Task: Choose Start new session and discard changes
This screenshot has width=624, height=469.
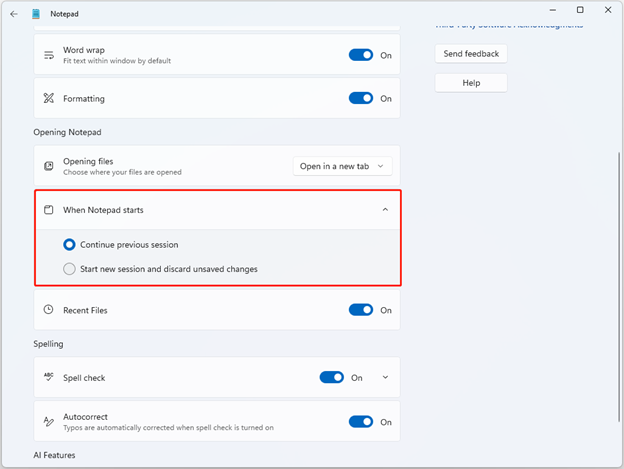Action: tap(69, 268)
